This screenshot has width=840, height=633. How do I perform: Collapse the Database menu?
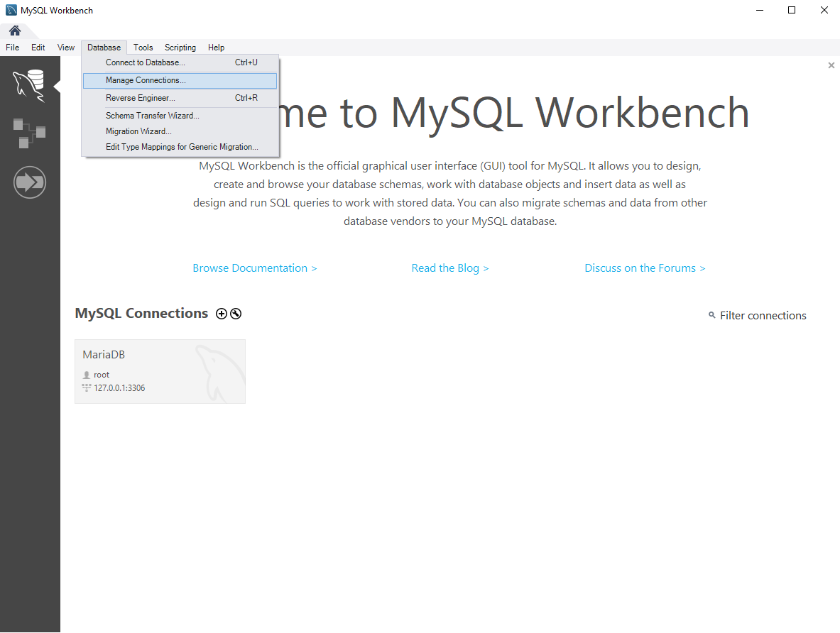[104, 48]
